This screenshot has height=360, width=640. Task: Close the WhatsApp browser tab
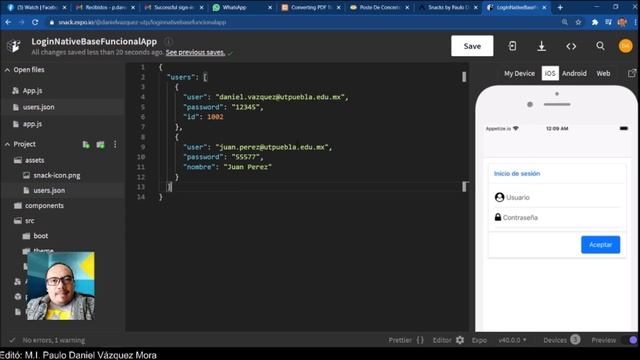tap(270, 7)
